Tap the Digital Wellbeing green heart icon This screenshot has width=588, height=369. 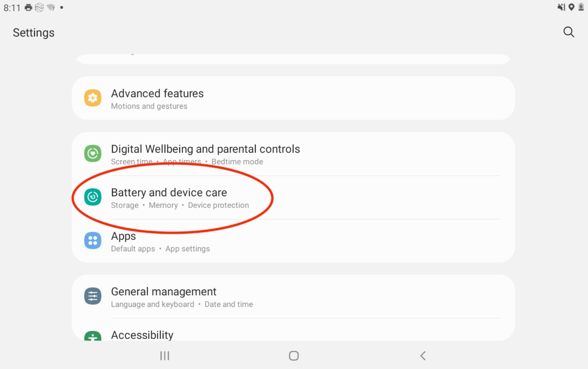tap(93, 153)
